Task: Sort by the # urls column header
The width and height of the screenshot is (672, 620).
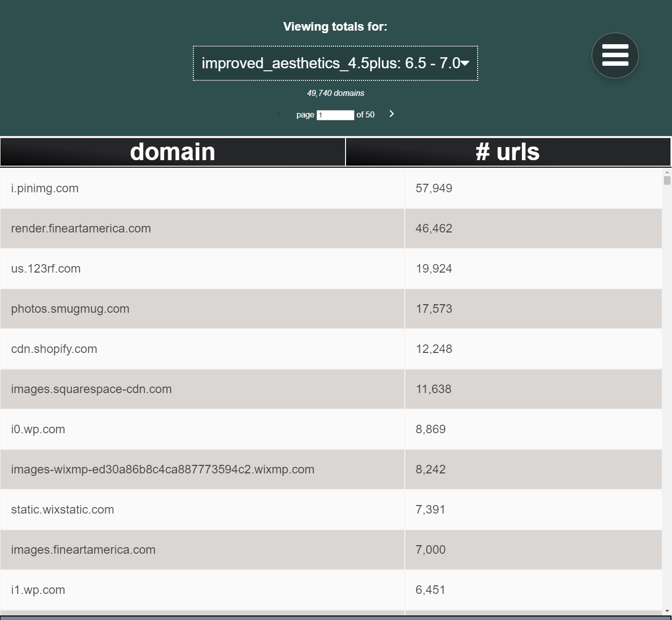Action: coord(508,152)
